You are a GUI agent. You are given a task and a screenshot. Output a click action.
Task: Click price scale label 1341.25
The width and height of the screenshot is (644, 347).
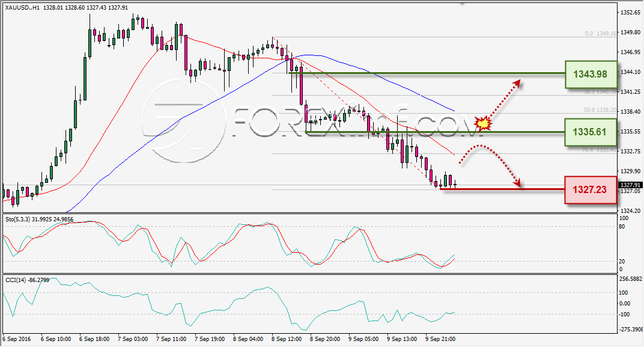click(630, 91)
